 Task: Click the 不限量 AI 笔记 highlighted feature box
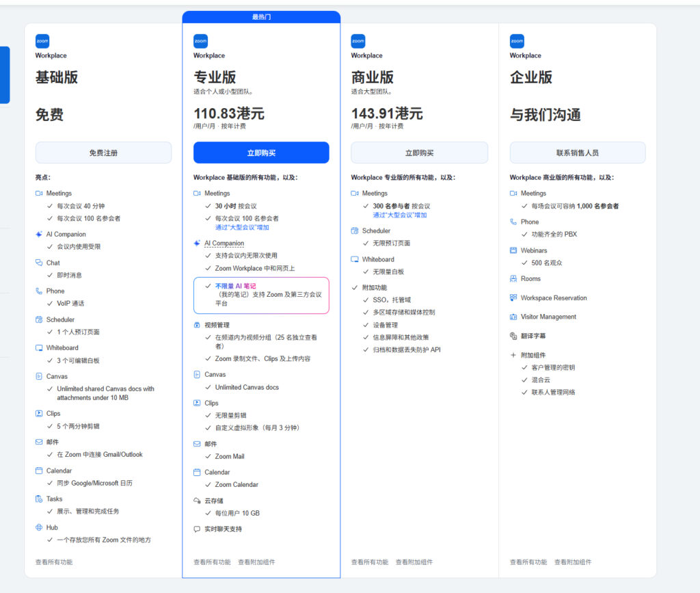(x=261, y=295)
